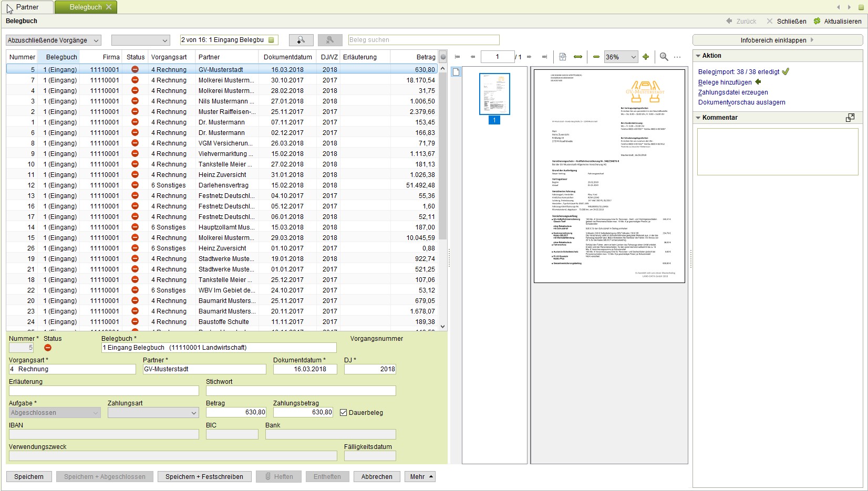Click the Aktualisieren refresh icon
Image resolution: width=868 pixels, height=491 pixels.
817,21
